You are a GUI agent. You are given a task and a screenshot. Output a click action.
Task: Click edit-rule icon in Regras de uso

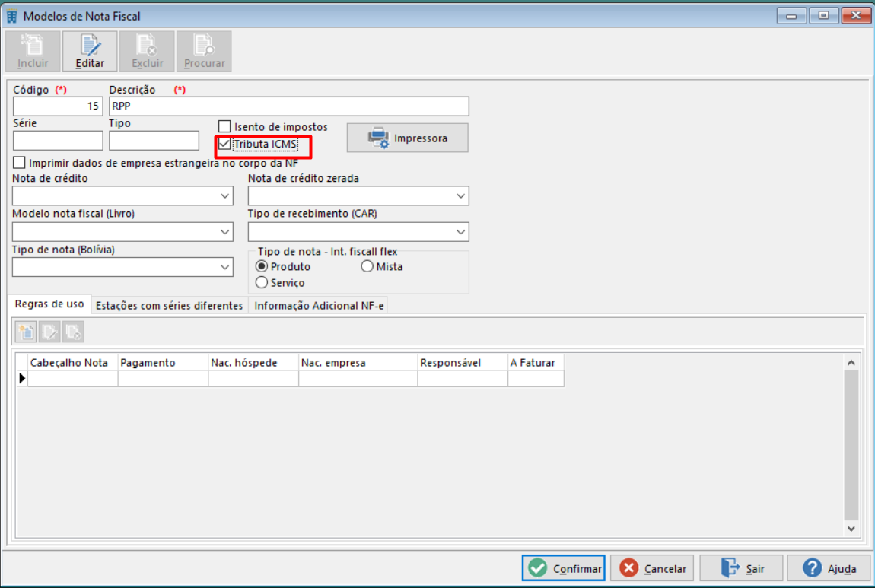[x=49, y=332]
